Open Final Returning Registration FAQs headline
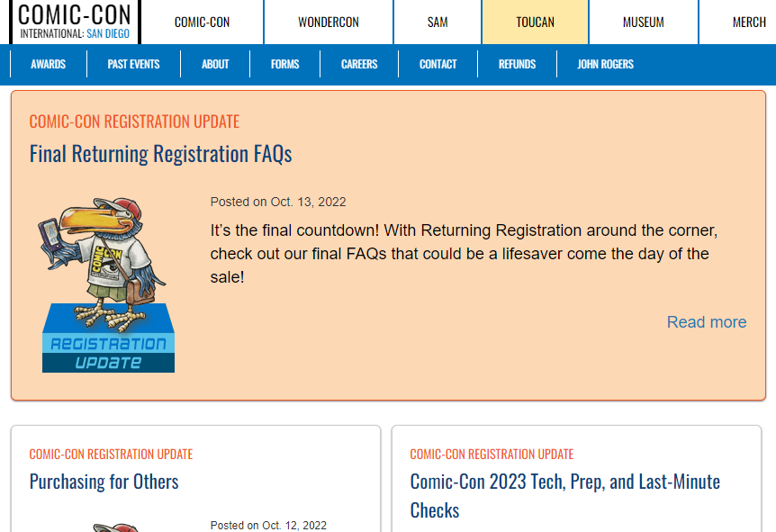This screenshot has height=532, width=776. click(x=161, y=154)
